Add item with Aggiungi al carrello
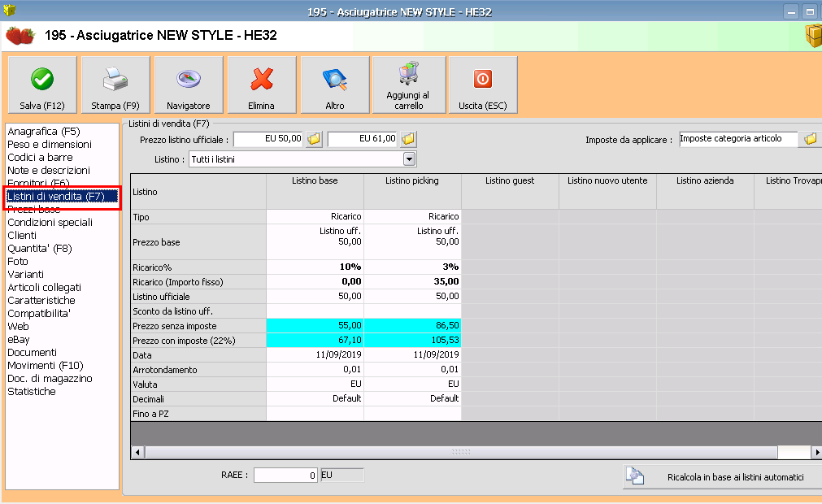Image resolution: width=822 pixels, height=504 pixels. pos(408,85)
